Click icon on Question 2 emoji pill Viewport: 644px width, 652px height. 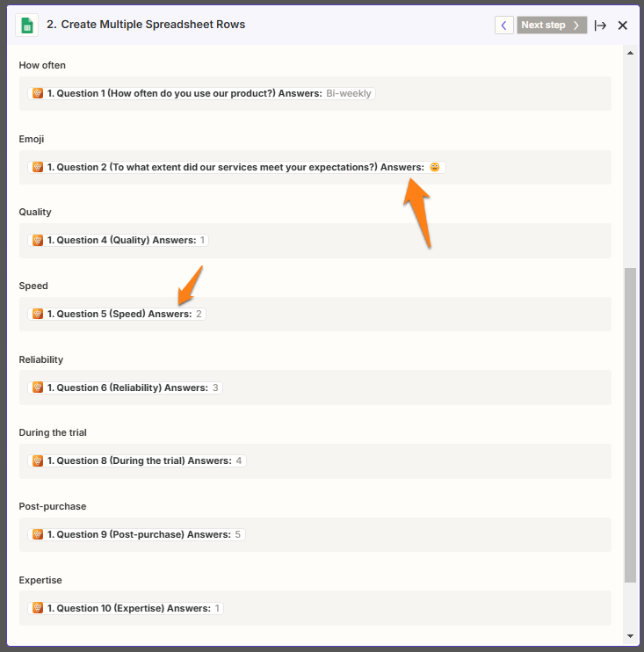(x=38, y=167)
